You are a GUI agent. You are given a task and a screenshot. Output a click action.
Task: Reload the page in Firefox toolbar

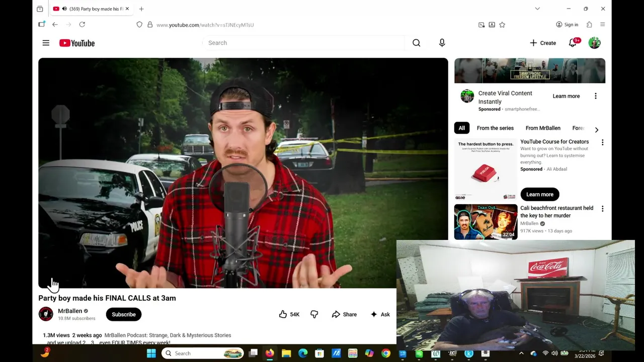pos(82,25)
